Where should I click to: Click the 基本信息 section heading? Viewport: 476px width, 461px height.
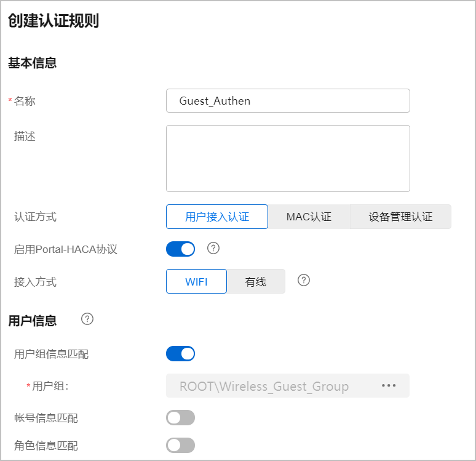click(x=32, y=63)
